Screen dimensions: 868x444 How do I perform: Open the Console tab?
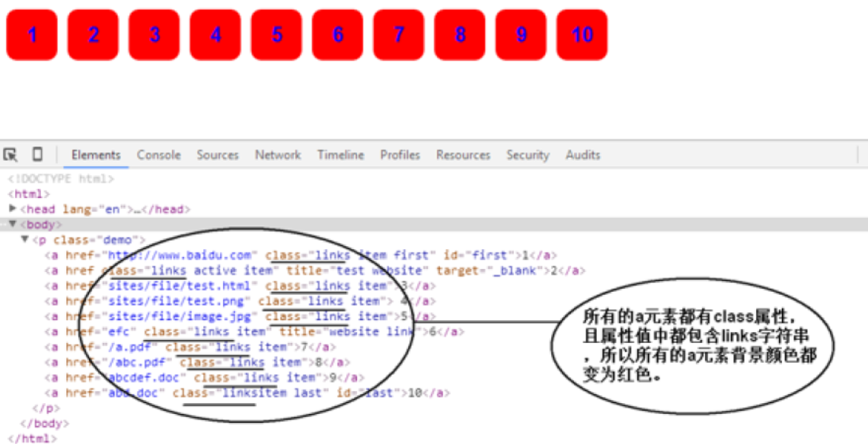point(159,155)
